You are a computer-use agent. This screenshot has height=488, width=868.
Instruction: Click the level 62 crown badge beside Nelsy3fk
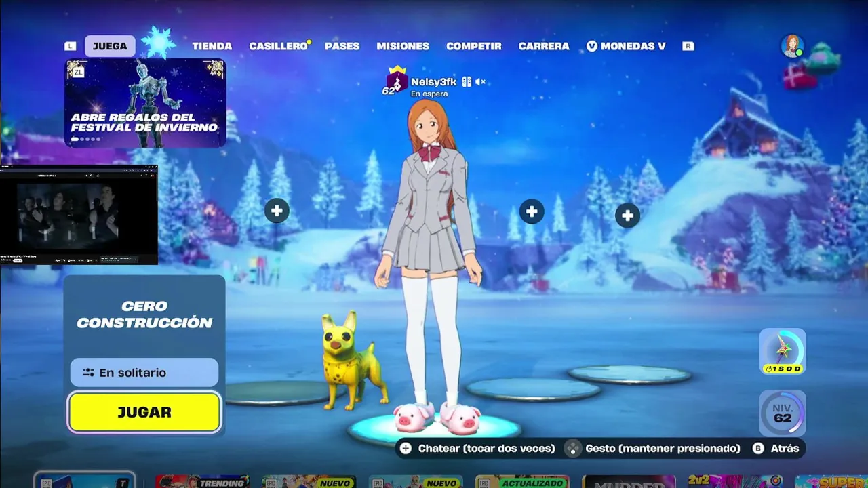click(396, 82)
